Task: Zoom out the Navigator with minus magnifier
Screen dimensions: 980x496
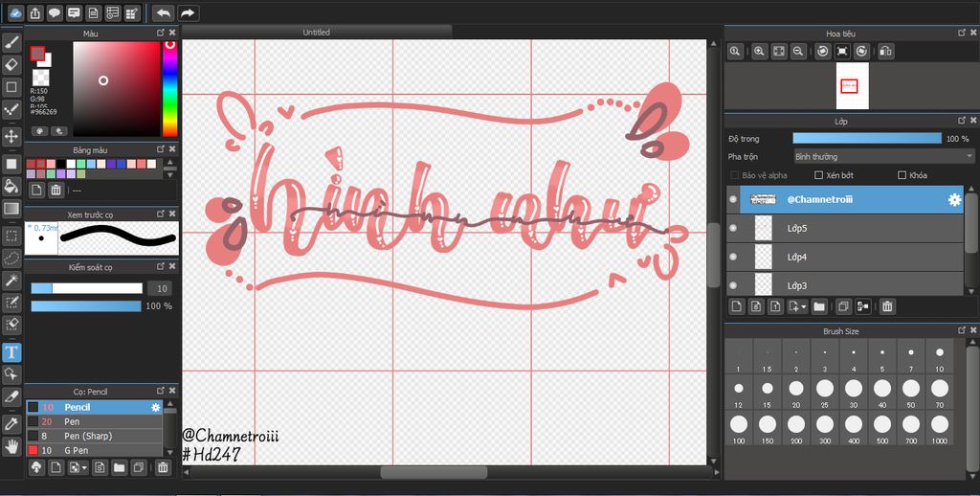Action: click(x=797, y=52)
